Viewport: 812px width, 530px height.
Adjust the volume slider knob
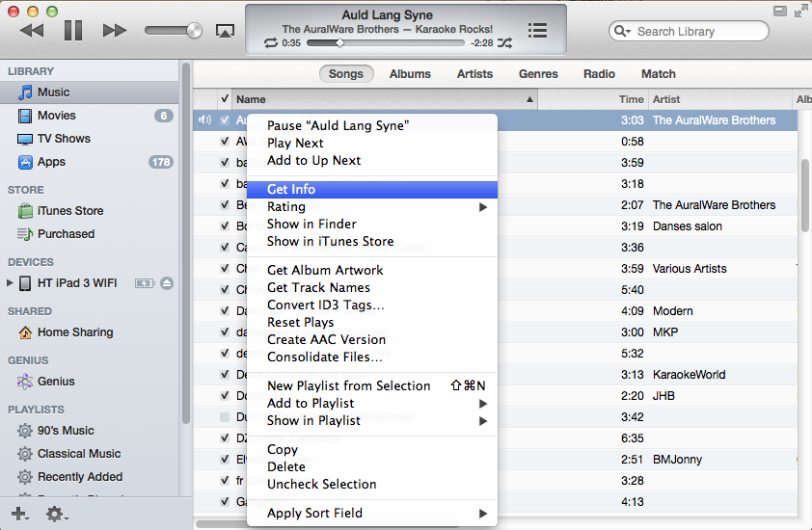click(x=194, y=31)
